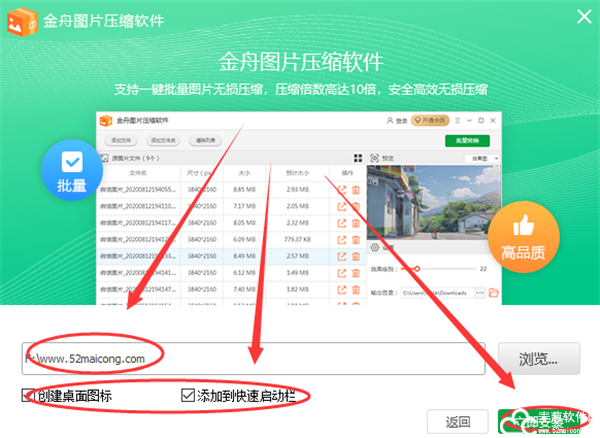Go back with the 返回 button
The width and height of the screenshot is (600, 438).
pos(458,422)
